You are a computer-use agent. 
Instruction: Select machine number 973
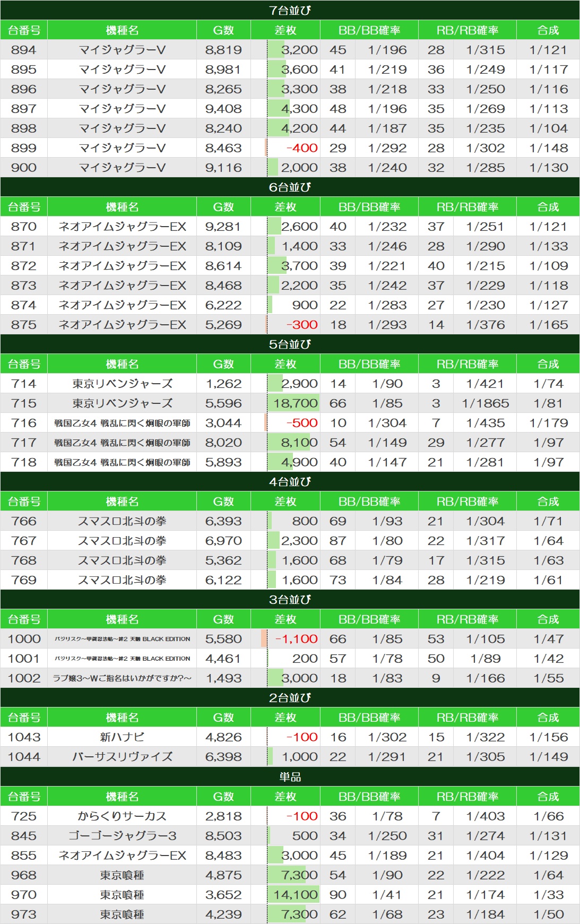24,914
